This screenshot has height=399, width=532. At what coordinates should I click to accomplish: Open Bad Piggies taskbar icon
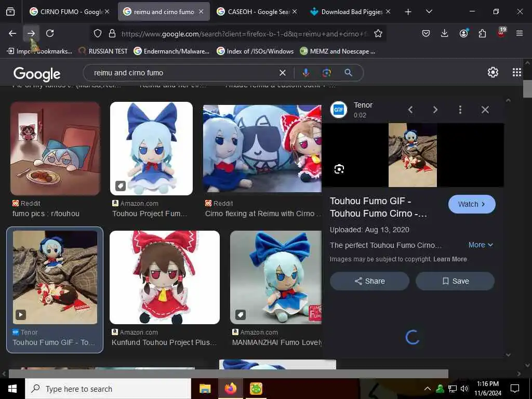(x=256, y=389)
